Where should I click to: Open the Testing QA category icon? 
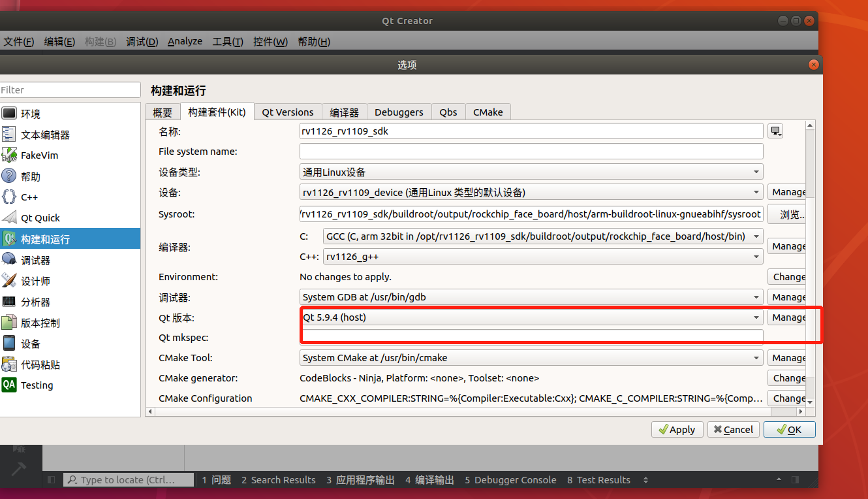click(x=9, y=385)
